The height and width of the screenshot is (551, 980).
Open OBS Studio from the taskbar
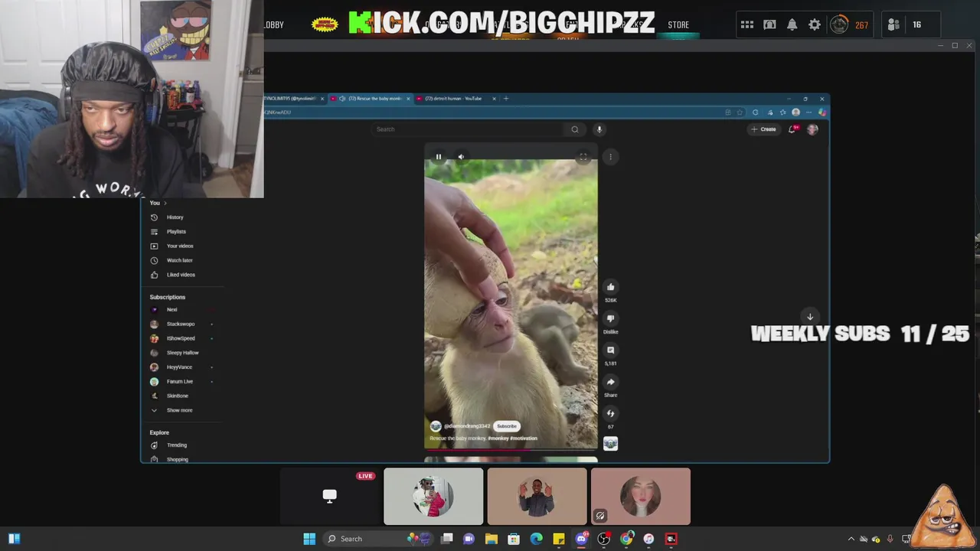pyautogui.click(x=604, y=539)
